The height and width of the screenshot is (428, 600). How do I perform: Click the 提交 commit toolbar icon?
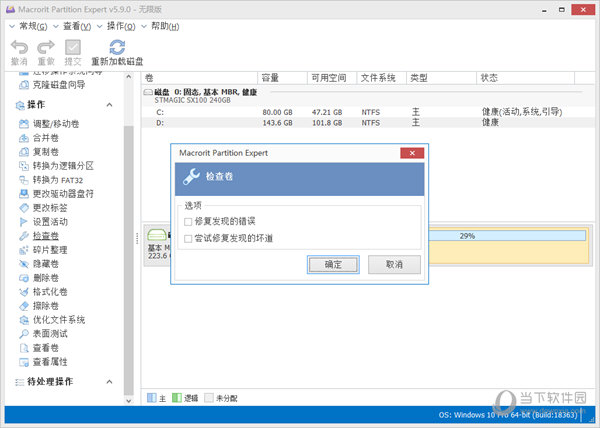point(73,47)
